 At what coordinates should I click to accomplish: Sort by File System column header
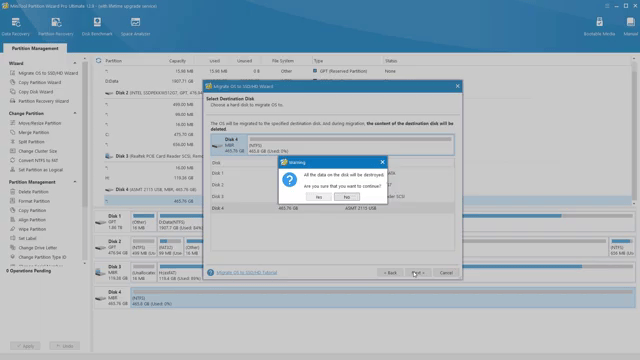point(283,61)
